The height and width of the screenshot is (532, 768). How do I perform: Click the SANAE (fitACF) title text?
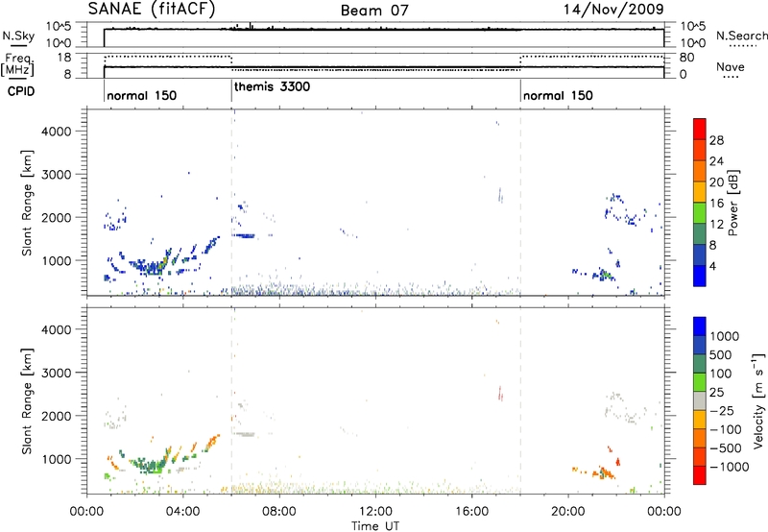tap(152, 9)
